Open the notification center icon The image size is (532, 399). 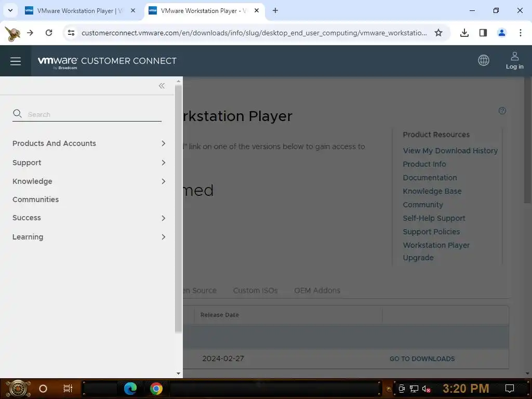509,389
